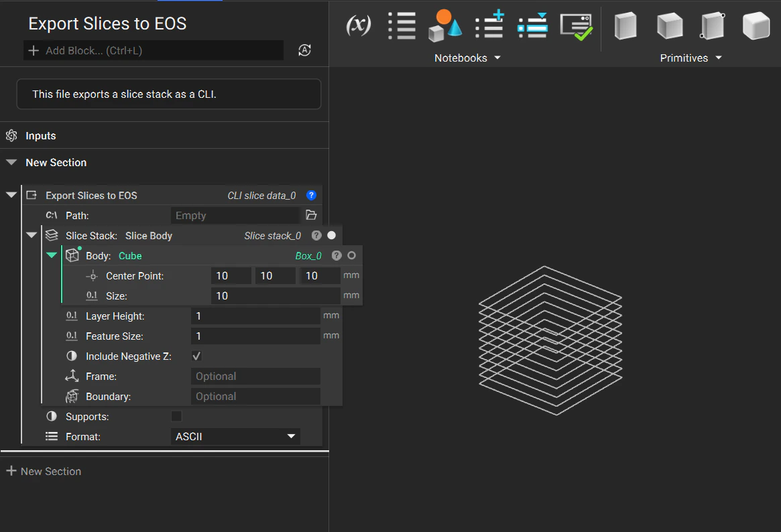
Task: Open the Notebooks dropdown menu
Action: (497, 58)
